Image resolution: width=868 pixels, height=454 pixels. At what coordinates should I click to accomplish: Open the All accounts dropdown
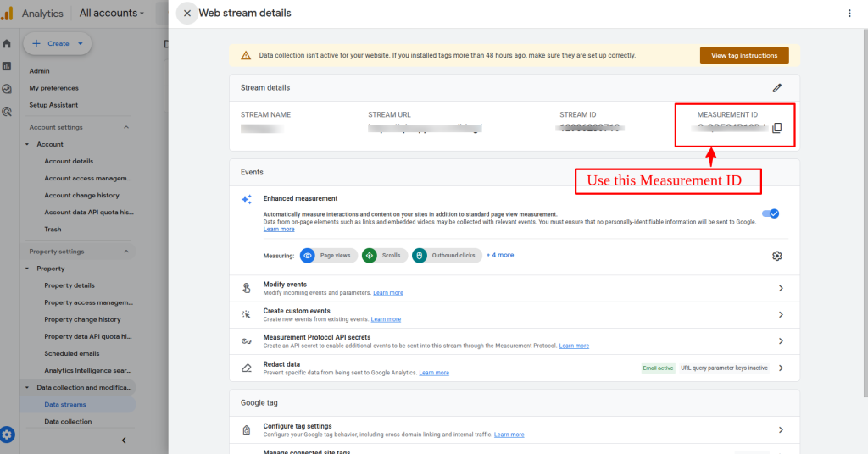tap(111, 14)
